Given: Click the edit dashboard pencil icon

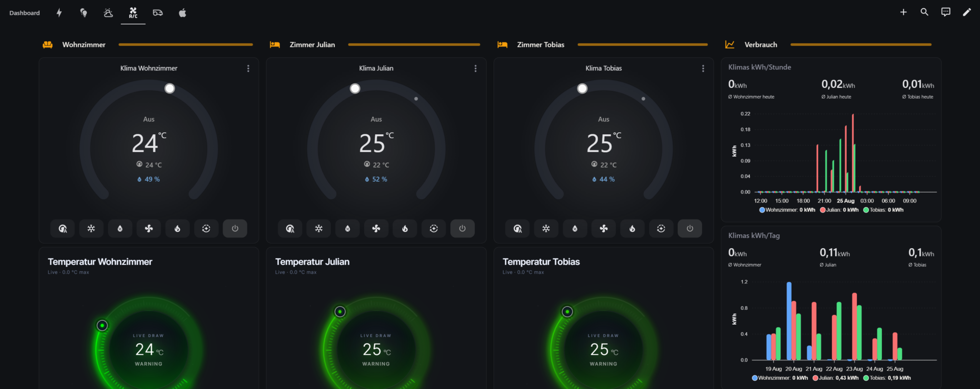Looking at the screenshot, I should coord(967,12).
